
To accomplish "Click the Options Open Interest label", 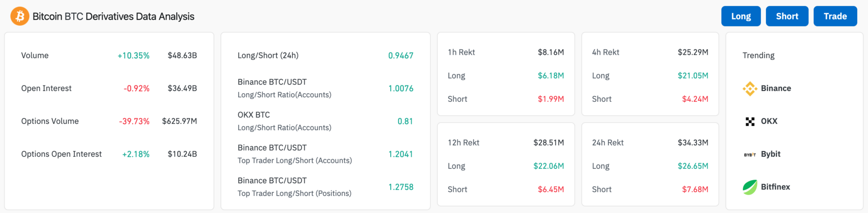I will (61, 154).
